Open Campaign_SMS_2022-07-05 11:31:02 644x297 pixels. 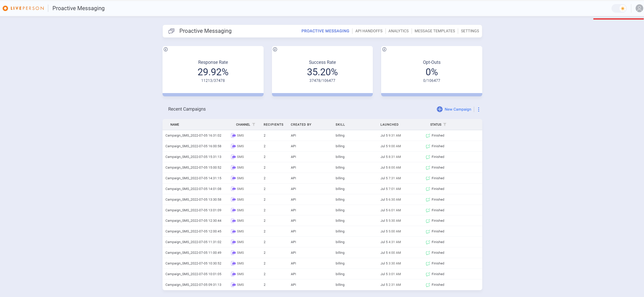pyautogui.click(x=193, y=242)
